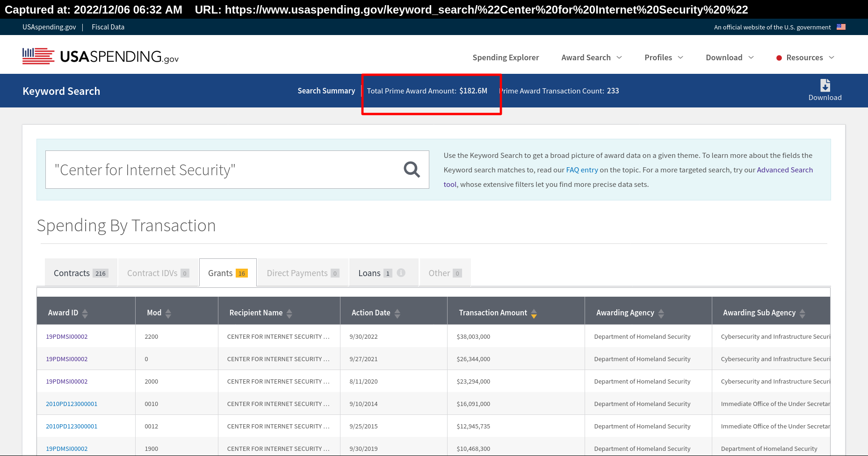Sort by Awarding Agency column arrows

point(661,313)
